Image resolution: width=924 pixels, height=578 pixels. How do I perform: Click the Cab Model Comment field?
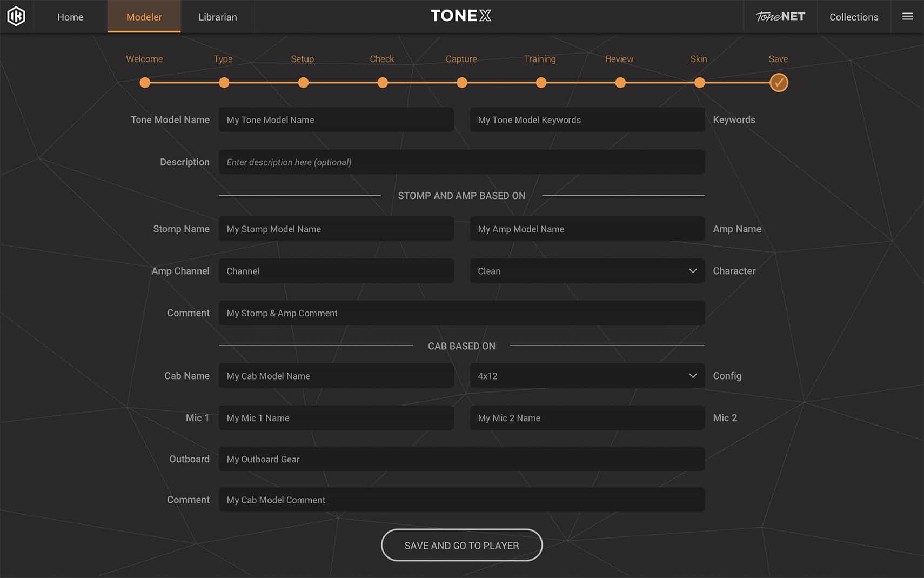[x=461, y=500]
